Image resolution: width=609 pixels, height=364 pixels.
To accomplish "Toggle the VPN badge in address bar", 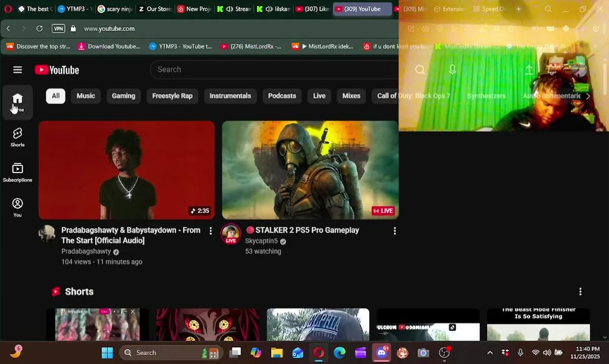I will (x=59, y=29).
